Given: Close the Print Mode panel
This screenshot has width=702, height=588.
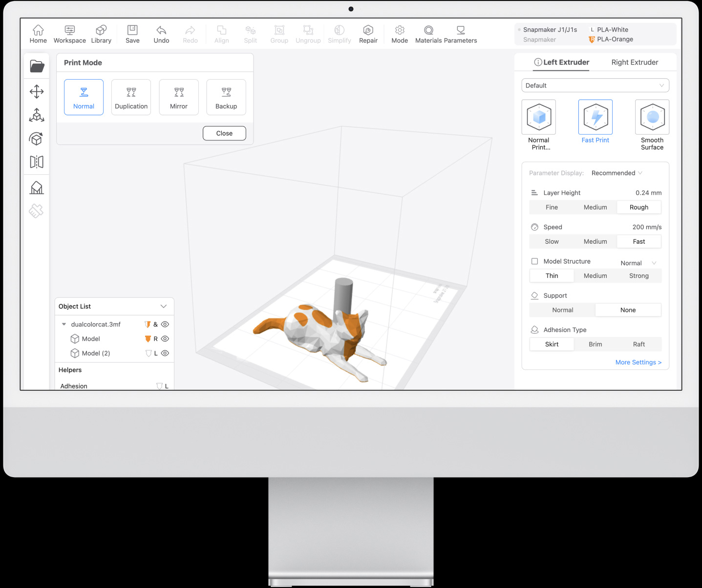Looking at the screenshot, I should 224,133.
